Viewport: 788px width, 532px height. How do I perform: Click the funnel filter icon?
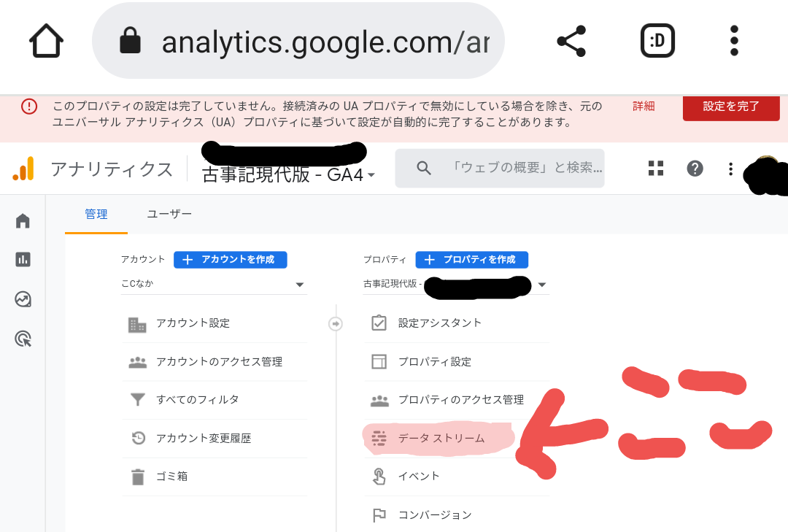tap(138, 399)
